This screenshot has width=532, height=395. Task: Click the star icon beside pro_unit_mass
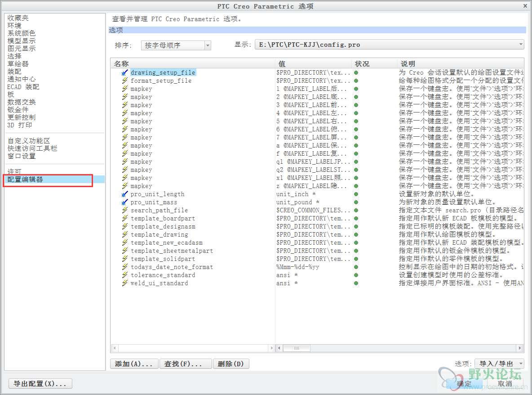coord(125,202)
